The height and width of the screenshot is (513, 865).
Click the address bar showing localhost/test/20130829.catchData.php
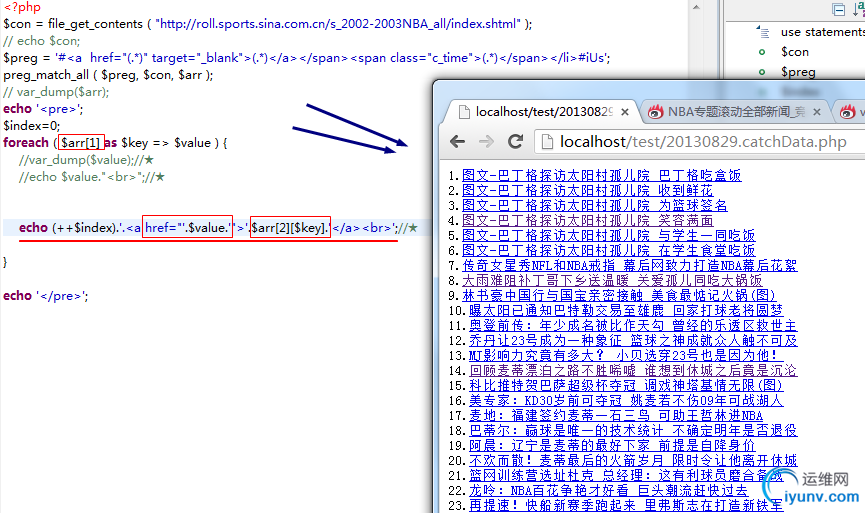pos(701,142)
